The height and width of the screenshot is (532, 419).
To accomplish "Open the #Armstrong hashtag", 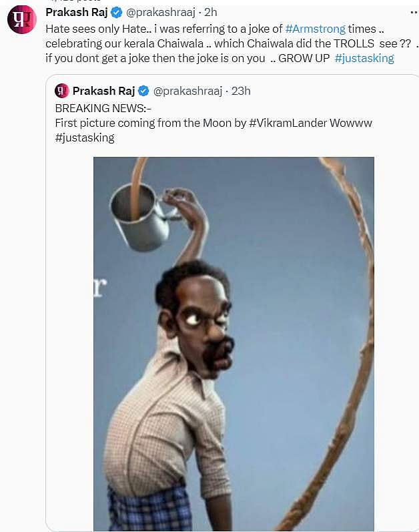I will coord(315,29).
